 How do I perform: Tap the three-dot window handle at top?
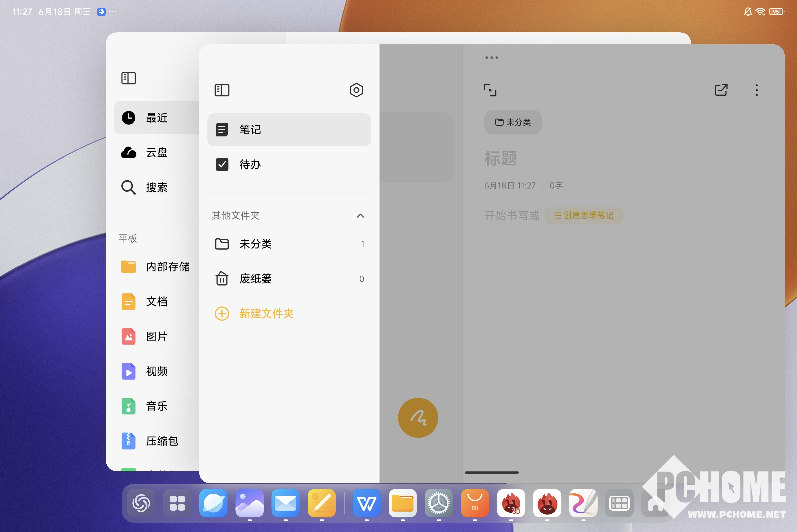pyautogui.click(x=492, y=58)
